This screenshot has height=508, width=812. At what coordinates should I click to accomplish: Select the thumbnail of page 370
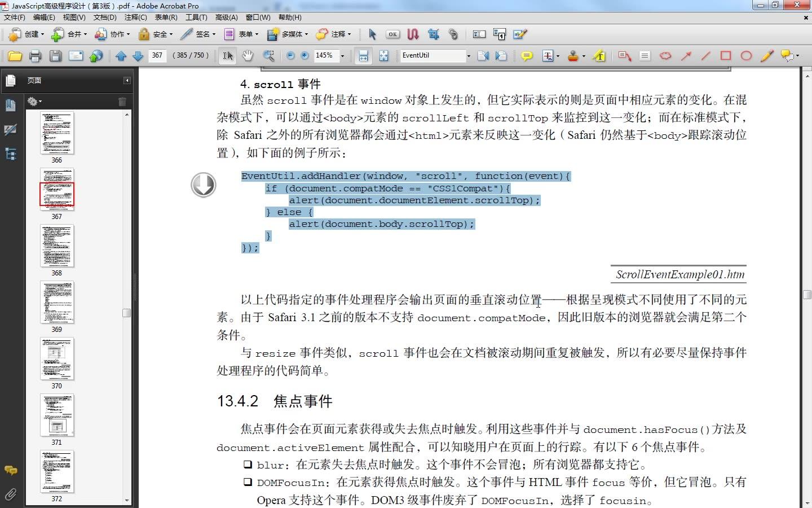56,358
